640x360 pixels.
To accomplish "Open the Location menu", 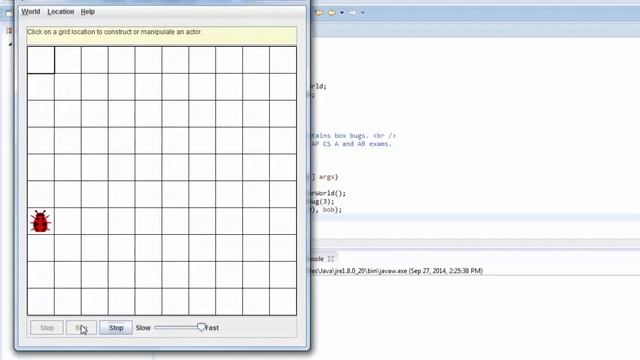I will (61, 12).
